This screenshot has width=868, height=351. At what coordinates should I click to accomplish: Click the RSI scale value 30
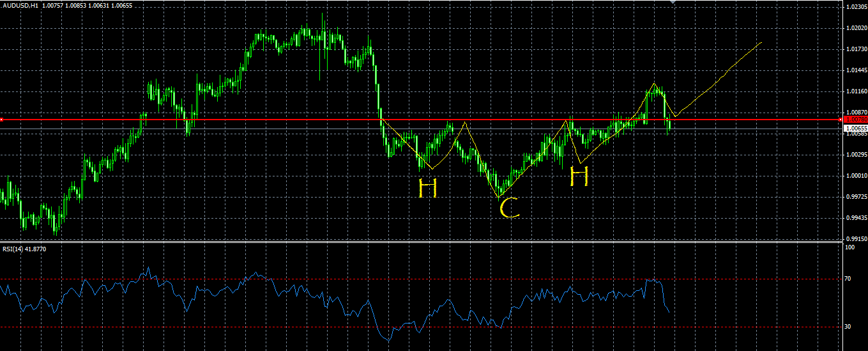point(848,327)
